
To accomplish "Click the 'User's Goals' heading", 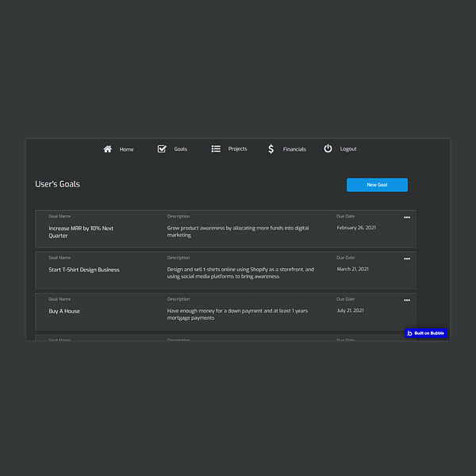I will point(57,184).
